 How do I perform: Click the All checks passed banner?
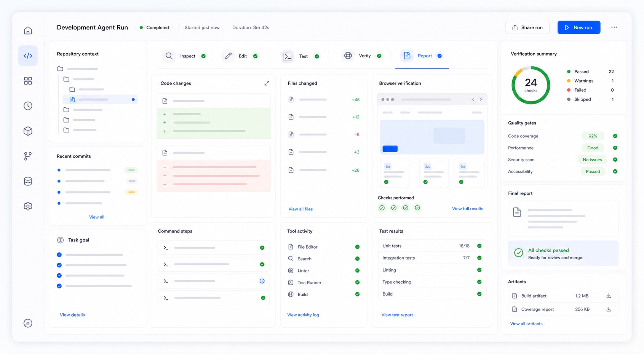click(563, 254)
